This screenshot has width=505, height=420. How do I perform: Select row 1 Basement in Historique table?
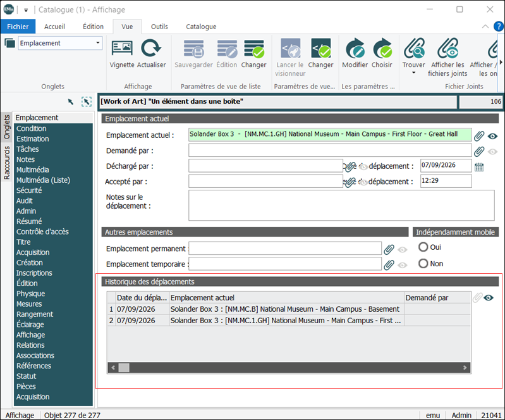289,309
